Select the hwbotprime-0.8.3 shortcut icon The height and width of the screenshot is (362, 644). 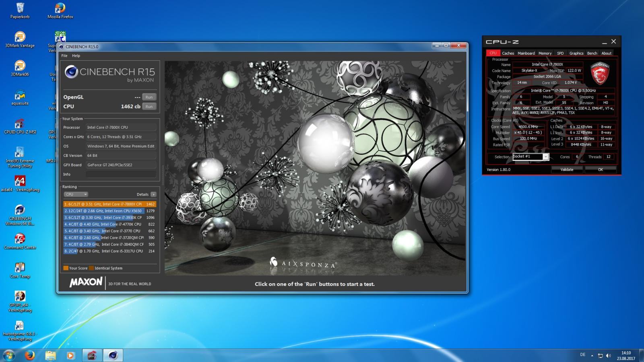(x=20, y=331)
